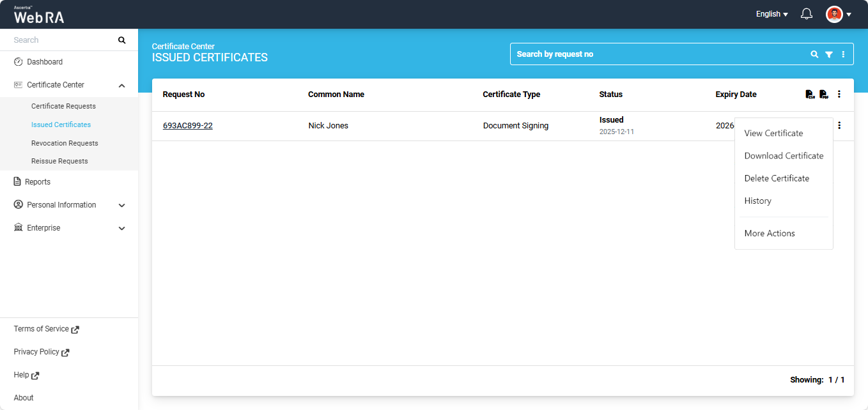Expand the Personal Information section
Image resolution: width=868 pixels, height=410 pixels.
pos(122,206)
